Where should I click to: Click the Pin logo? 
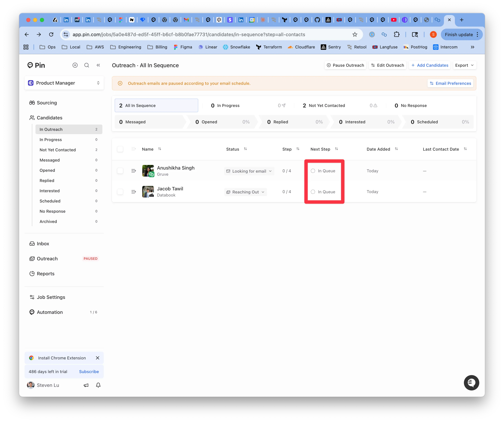(36, 65)
